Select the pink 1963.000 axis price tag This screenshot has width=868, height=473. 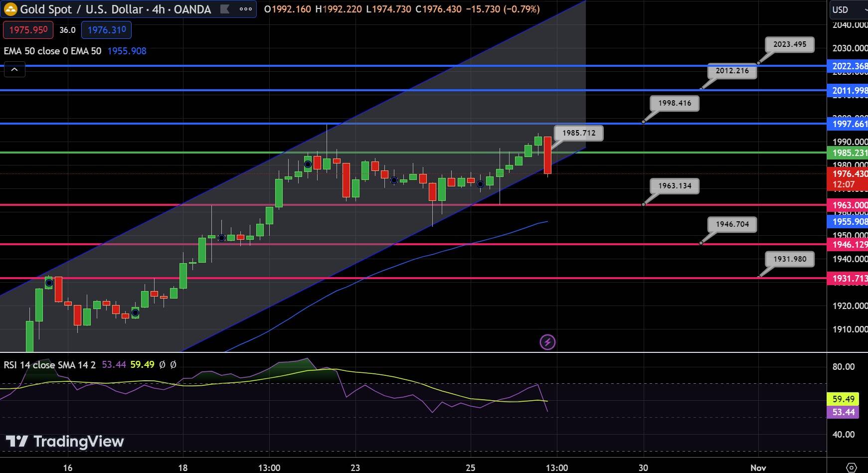[x=848, y=205]
